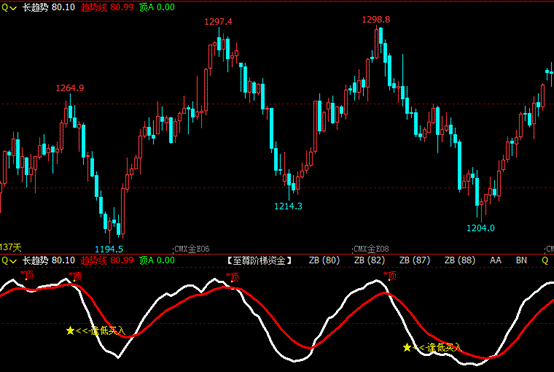
Task: Switch to the ZB (80) indicator tab
Action: coord(324,261)
